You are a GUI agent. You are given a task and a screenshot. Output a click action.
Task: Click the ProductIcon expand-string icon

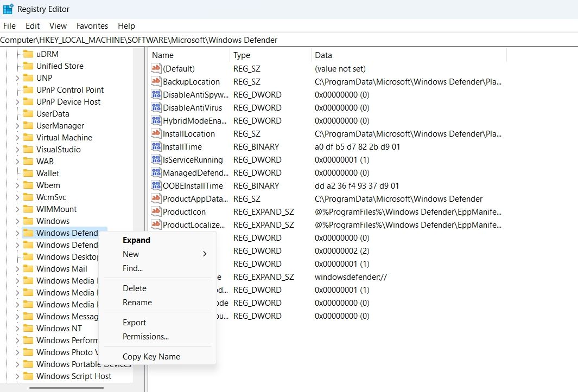[156, 211]
